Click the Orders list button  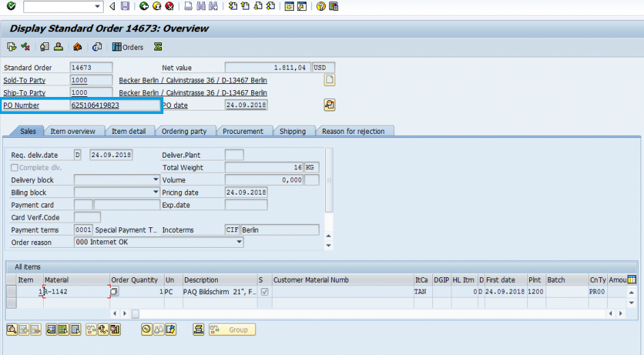click(128, 47)
